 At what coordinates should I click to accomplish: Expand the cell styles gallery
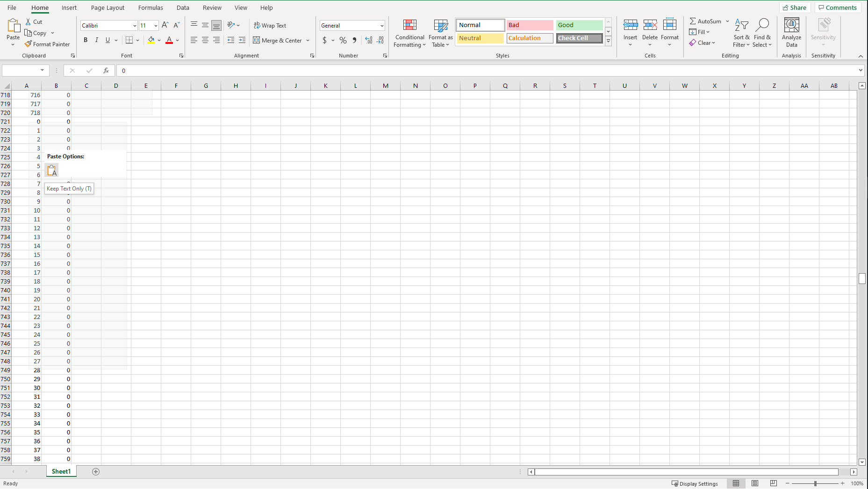point(608,41)
